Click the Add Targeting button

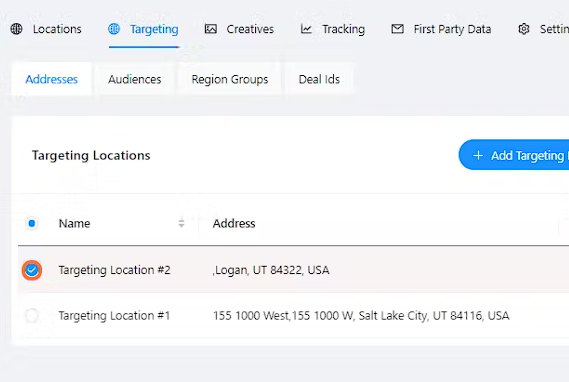514,155
